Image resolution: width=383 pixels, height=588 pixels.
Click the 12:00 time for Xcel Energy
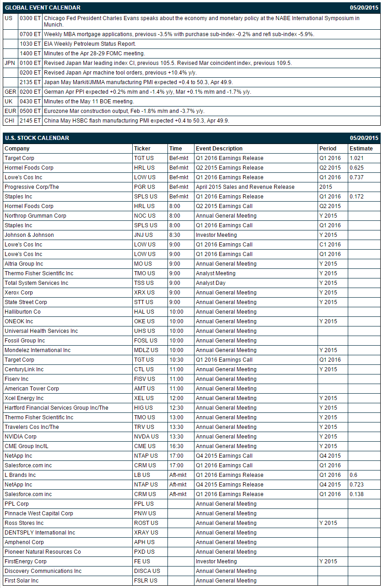click(176, 398)
